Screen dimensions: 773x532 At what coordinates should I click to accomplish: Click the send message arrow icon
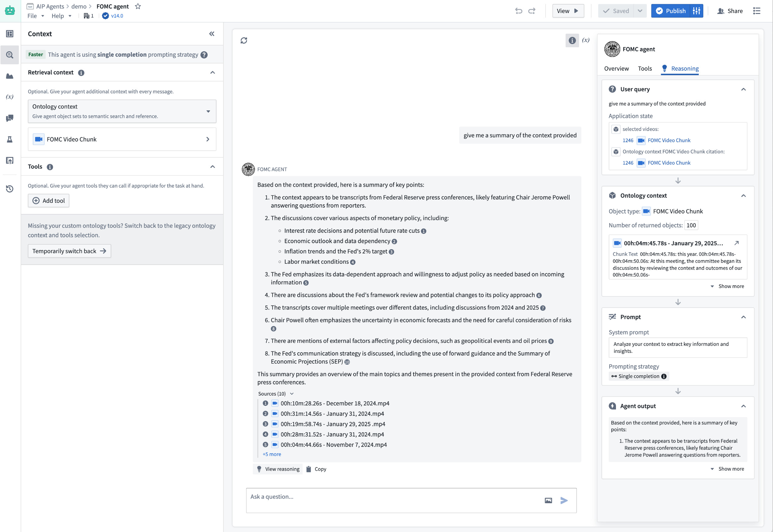pyautogui.click(x=564, y=500)
